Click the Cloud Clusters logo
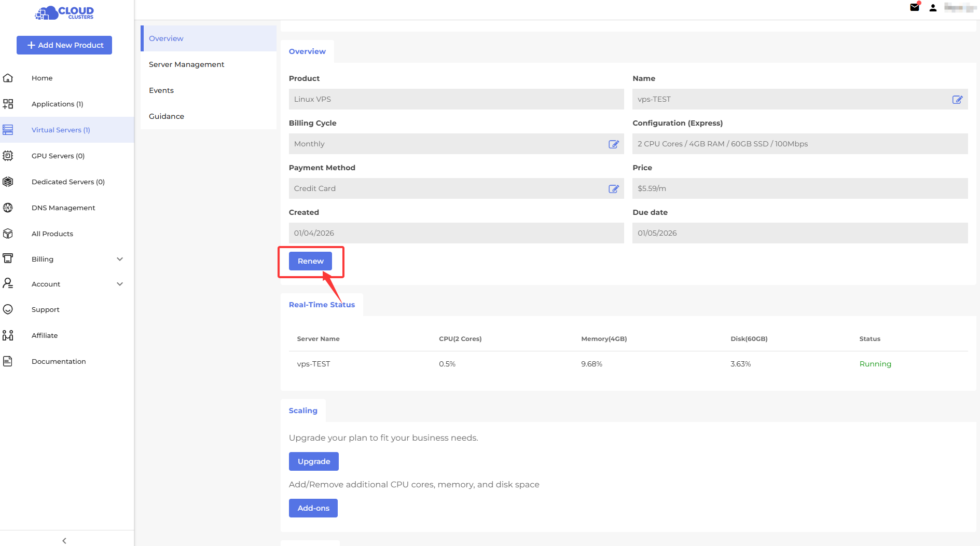 click(64, 13)
